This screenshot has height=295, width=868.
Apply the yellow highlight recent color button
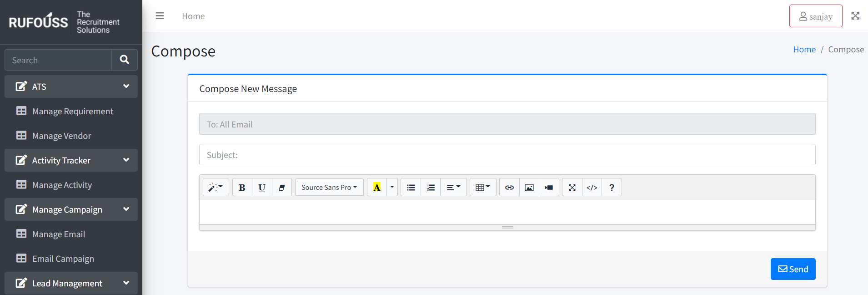pyautogui.click(x=377, y=188)
